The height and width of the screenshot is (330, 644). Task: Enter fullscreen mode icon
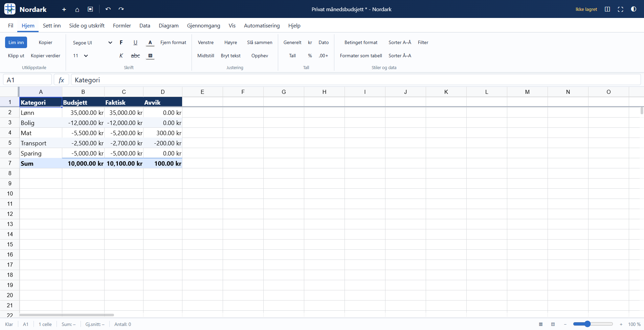click(620, 9)
